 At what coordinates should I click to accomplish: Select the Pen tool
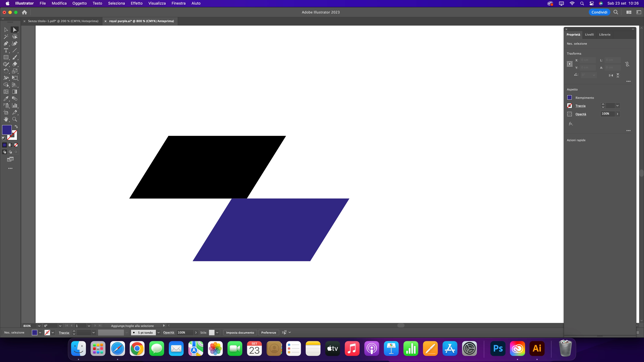tap(6, 44)
